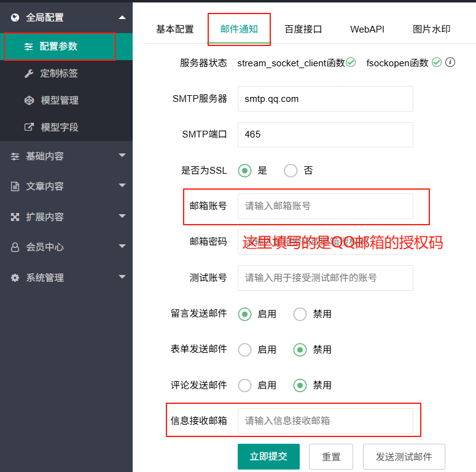The width and height of the screenshot is (476, 472).
Task: Click the 服务器状态 label
Action: click(203, 63)
